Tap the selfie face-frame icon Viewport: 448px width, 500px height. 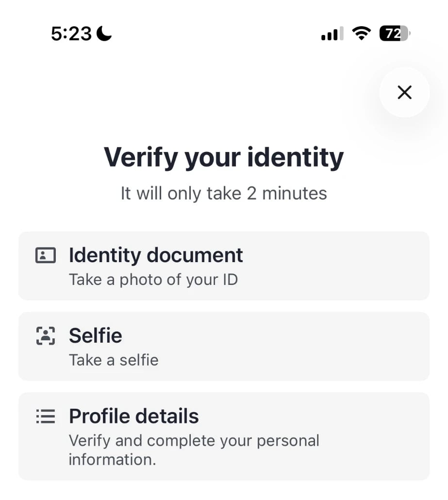click(46, 336)
